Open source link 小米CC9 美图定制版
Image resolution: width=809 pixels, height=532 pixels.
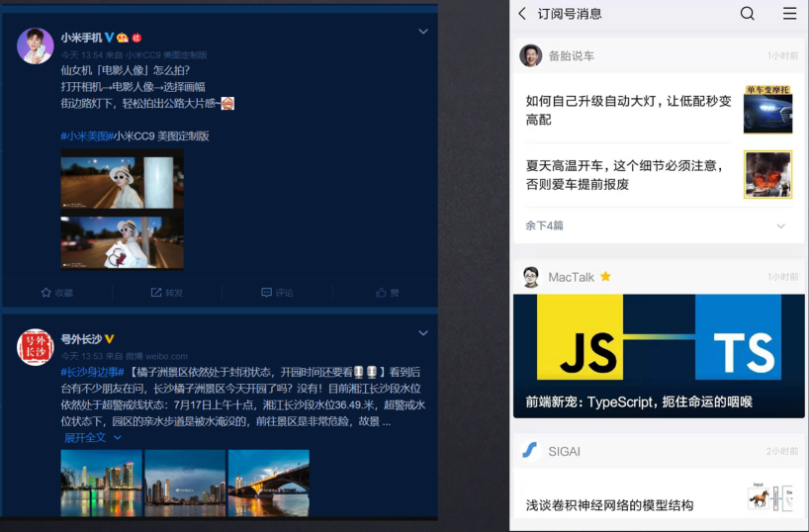(x=166, y=54)
